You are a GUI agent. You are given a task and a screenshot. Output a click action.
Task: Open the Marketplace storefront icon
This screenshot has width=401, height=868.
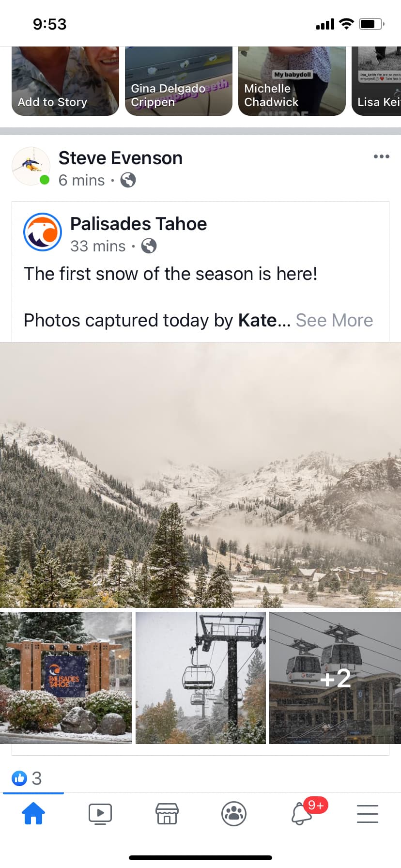click(x=167, y=814)
